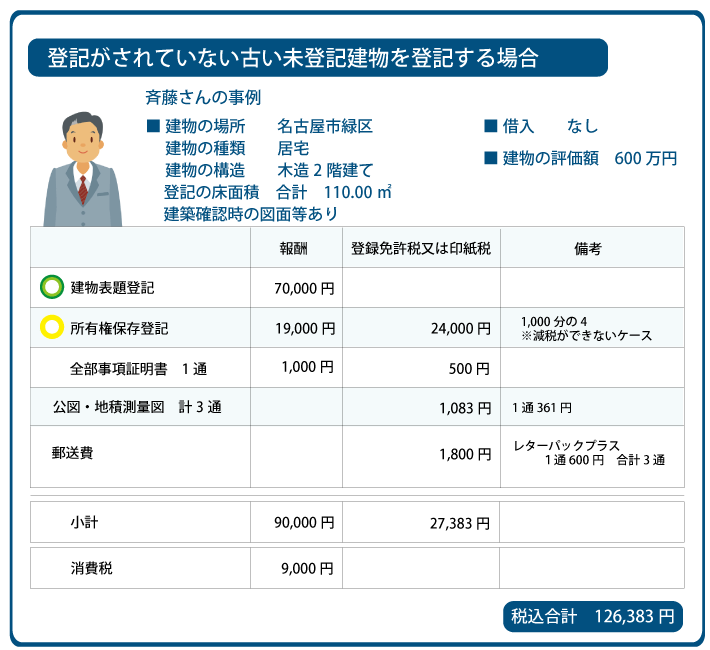The height and width of the screenshot is (650, 710).
Task: Click the note ※減税ができないケース
Action: (x=586, y=335)
